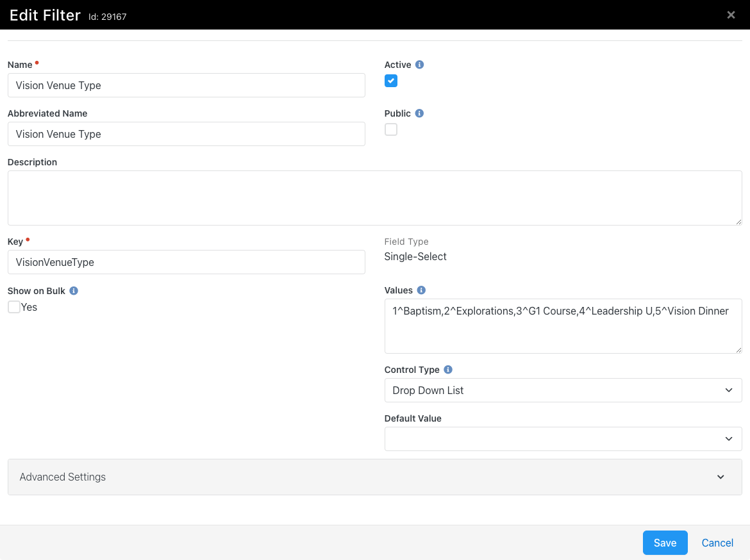Click the Single-Select field type text
750x560 pixels.
[x=415, y=256]
